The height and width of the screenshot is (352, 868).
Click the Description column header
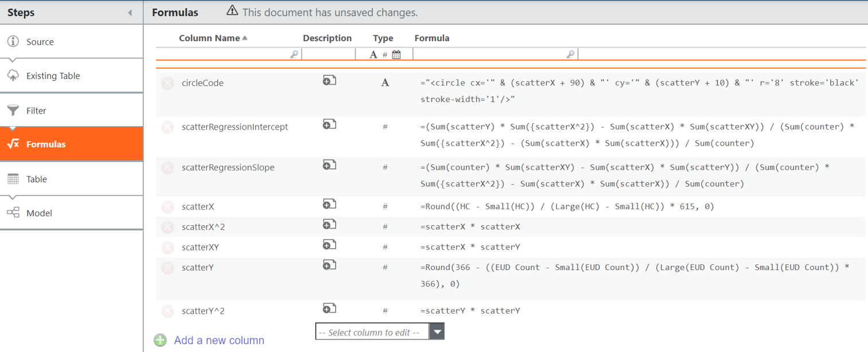click(x=327, y=38)
